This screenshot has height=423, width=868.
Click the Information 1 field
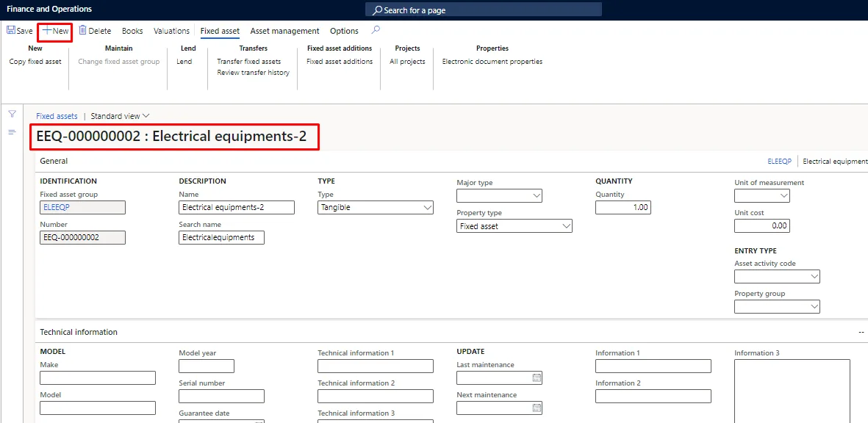(653, 366)
